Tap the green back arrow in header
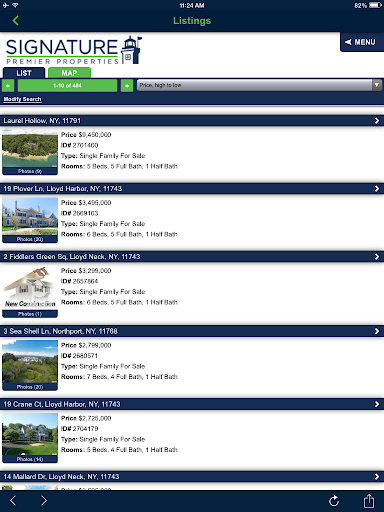This screenshot has width=384, height=512. click(x=16, y=21)
